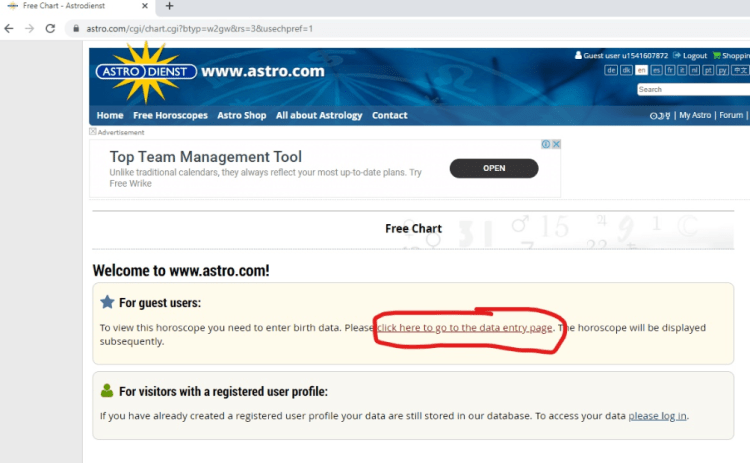Click the data entry page link
750x463 pixels.
pos(464,327)
